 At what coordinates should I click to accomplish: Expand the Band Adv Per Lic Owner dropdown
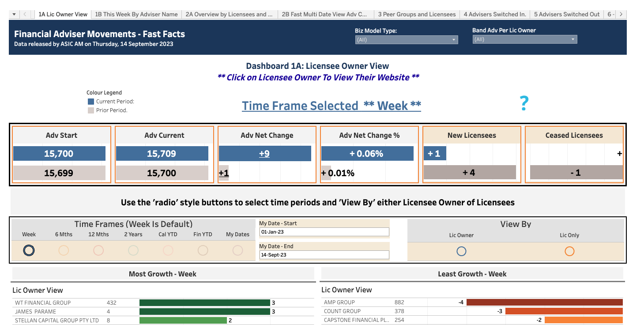(525, 39)
